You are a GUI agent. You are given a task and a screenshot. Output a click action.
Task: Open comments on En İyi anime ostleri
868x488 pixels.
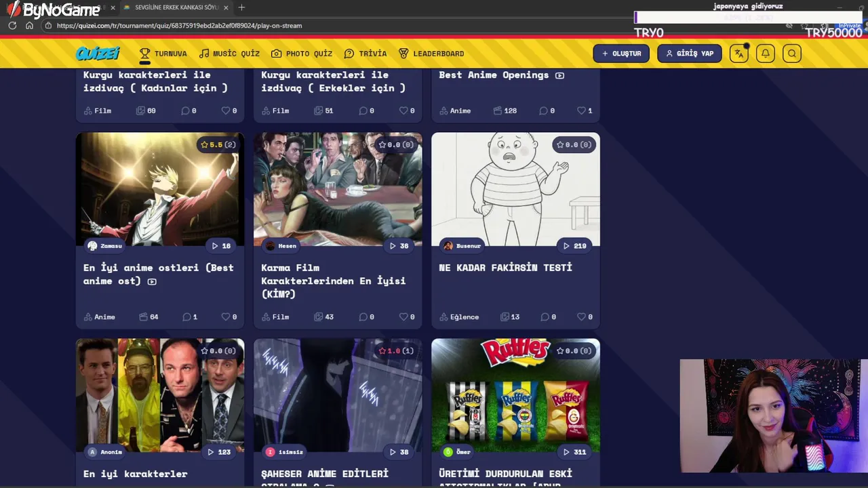189,317
